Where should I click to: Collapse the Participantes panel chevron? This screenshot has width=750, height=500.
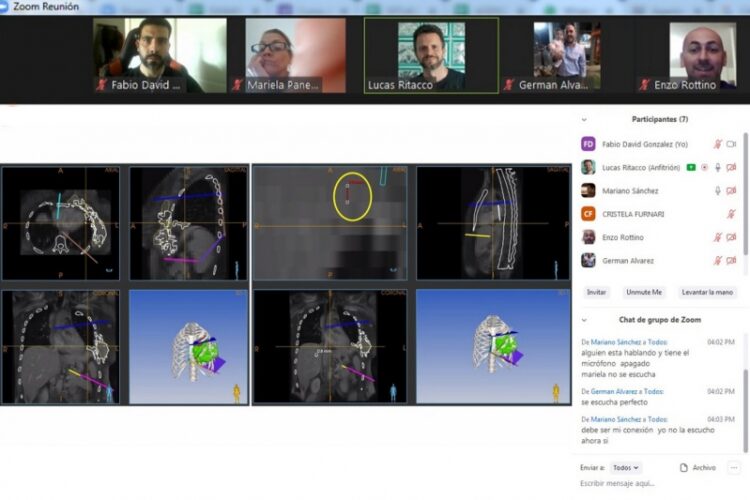pyautogui.click(x=583, y=119)
